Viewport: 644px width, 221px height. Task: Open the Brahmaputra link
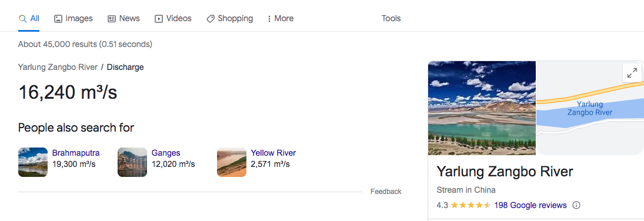point(75,153)
